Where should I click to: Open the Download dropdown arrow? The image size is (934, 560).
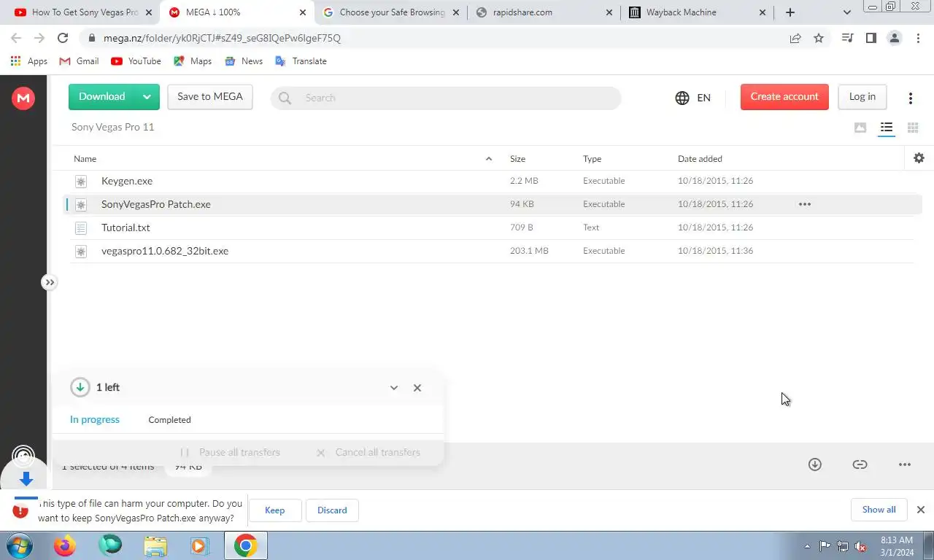(147, 97)
